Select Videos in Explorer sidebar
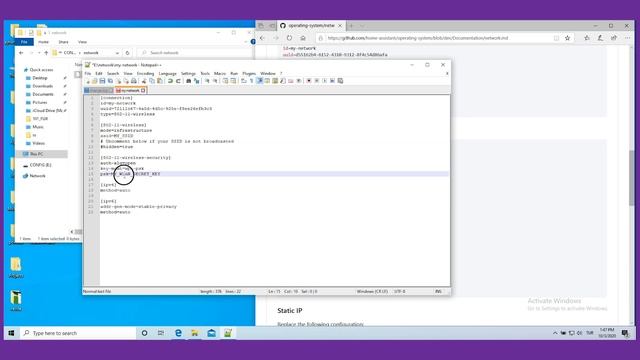Image resolution: width=640 pixels, height=360 pixels. [x=38, y=143]
